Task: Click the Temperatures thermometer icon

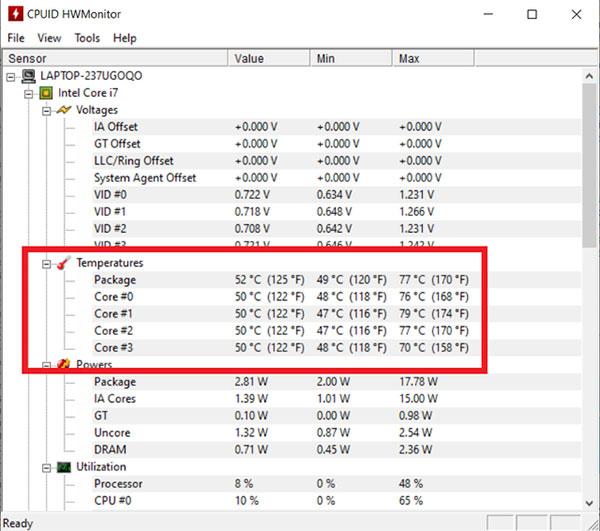Action: tap(64, 263)
